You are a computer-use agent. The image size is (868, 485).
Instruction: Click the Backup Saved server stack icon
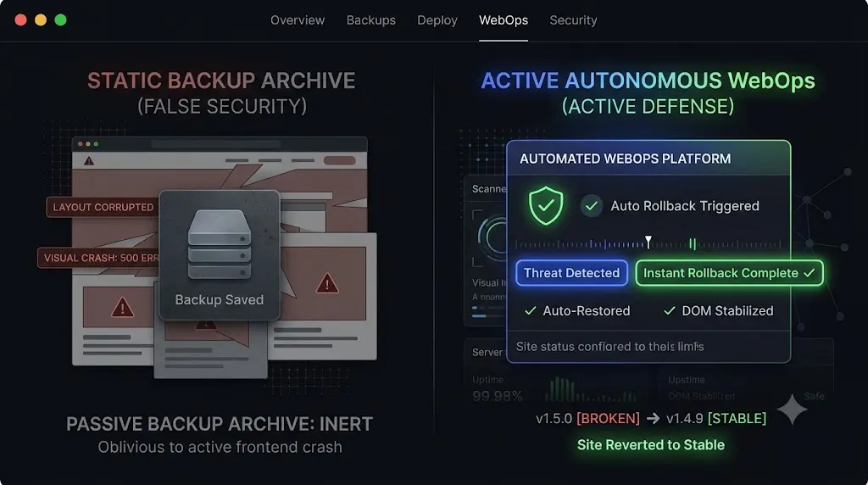point(220,244)
